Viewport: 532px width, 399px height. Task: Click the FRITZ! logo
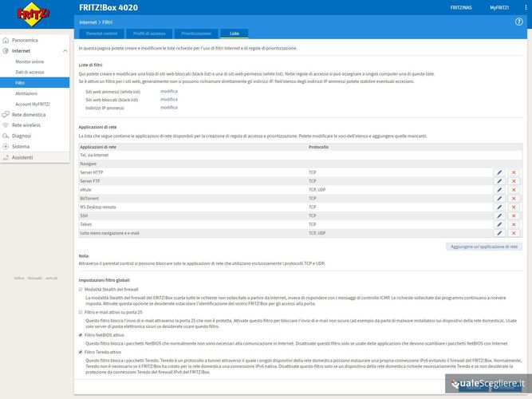point(34,15)
